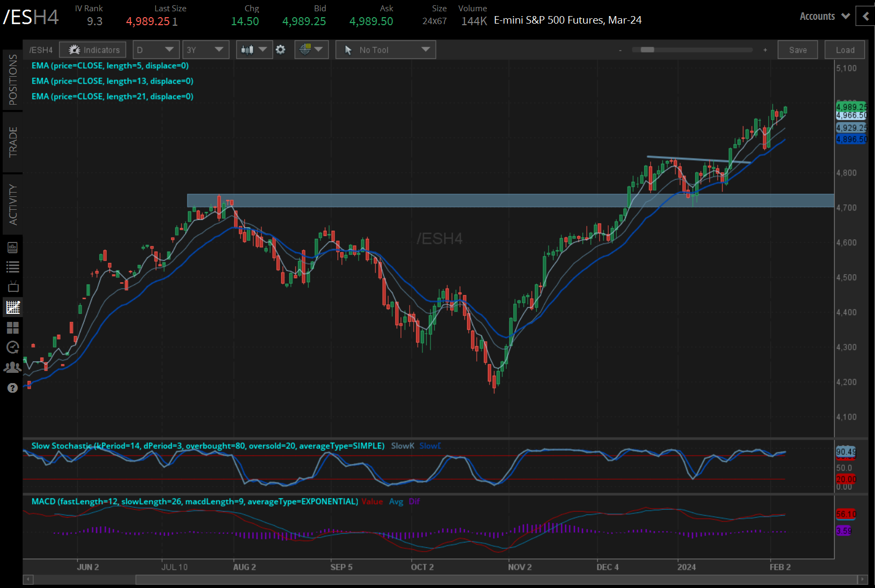The width and height of the screenshot is (875, 588).
Task: Expand the 3Y range dropdown
Action: click(206, 49)
